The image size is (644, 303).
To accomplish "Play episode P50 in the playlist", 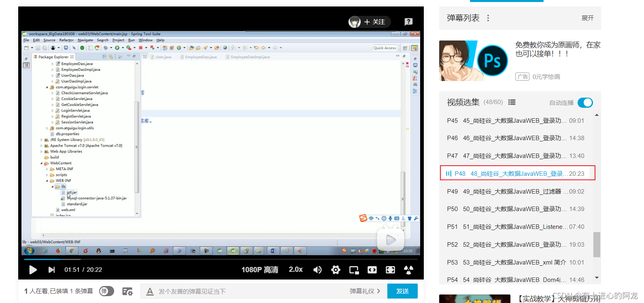I will pos(516,209).
